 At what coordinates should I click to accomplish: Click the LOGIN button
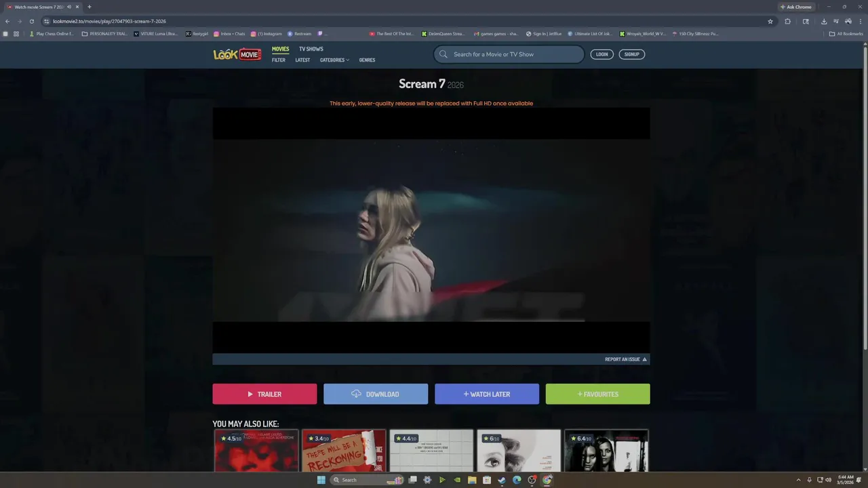(x=601, y=54)
